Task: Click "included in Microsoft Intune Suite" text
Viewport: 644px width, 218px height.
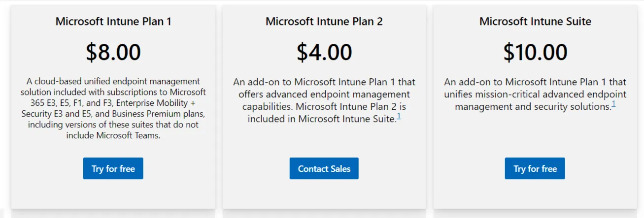Action: (322, 119)
